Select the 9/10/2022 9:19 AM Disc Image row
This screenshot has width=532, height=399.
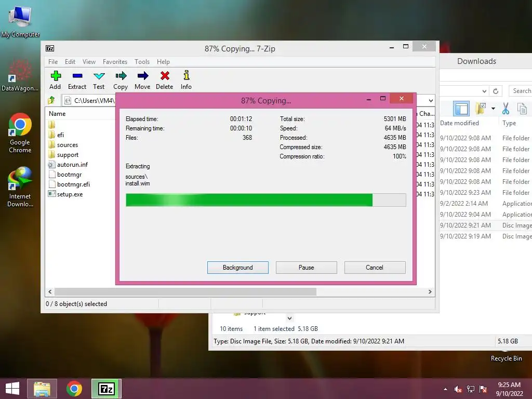486,236
